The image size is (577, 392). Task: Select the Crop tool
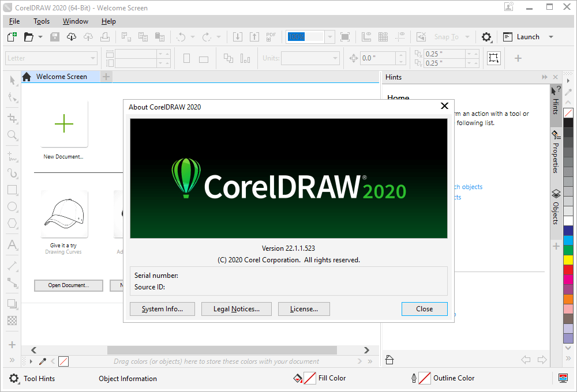point(12,118)
